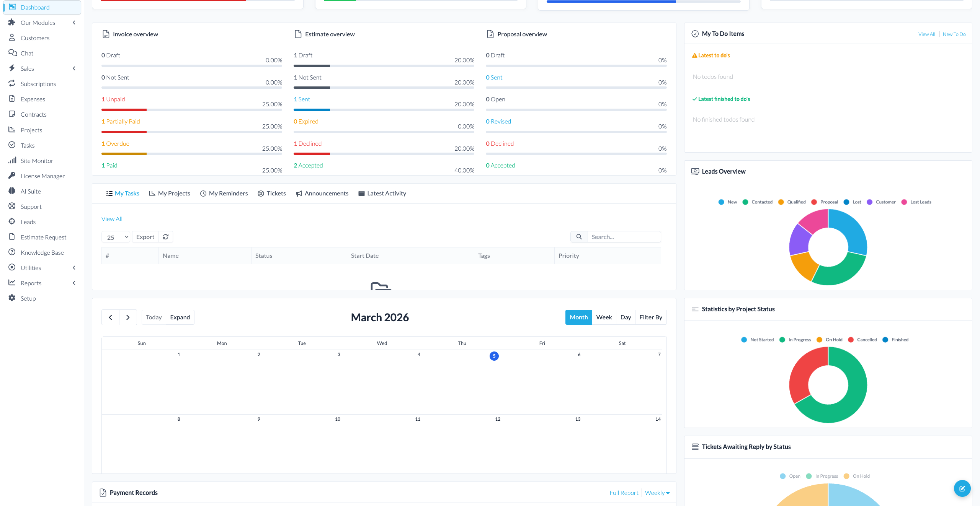Click the search magnifier icon in tasks table
Viewport: 980px width, 506px height.
point(579,237)
